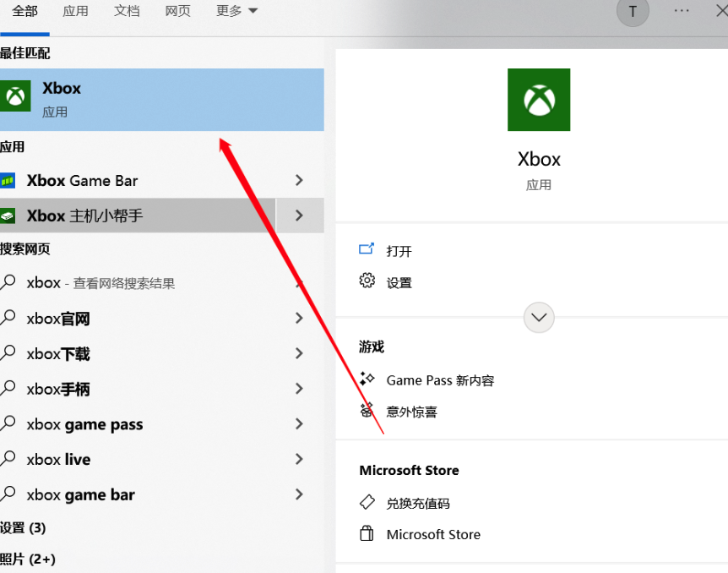Expand xbox手柄 suggestion chevron
728x573 pixels.
click(x=300, y=389)
